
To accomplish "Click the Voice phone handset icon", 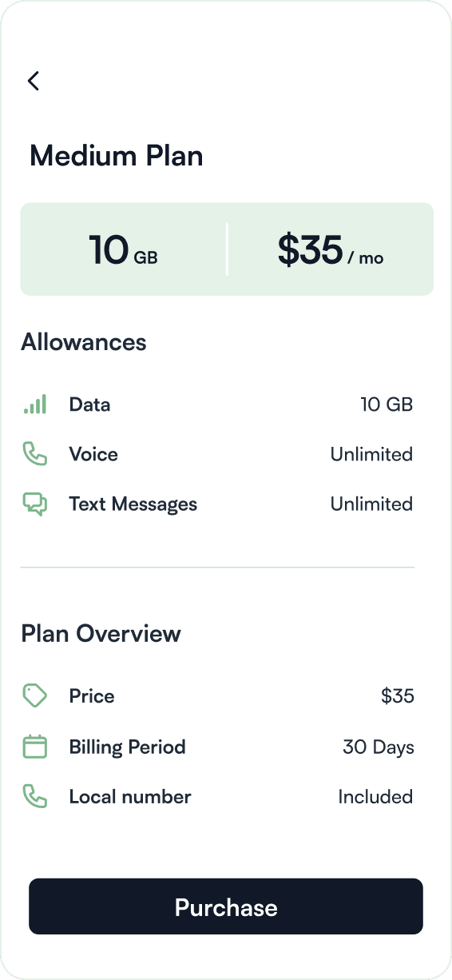I will pyautogui.click(x=34, y=454).
